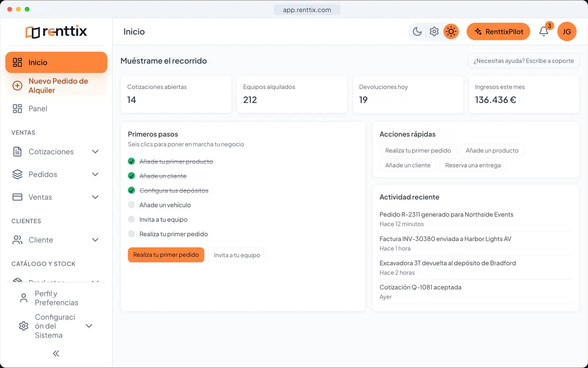Click the Configuración del Sistema gear icon
This screenshot has height=368, width=588.
point(24,326)
